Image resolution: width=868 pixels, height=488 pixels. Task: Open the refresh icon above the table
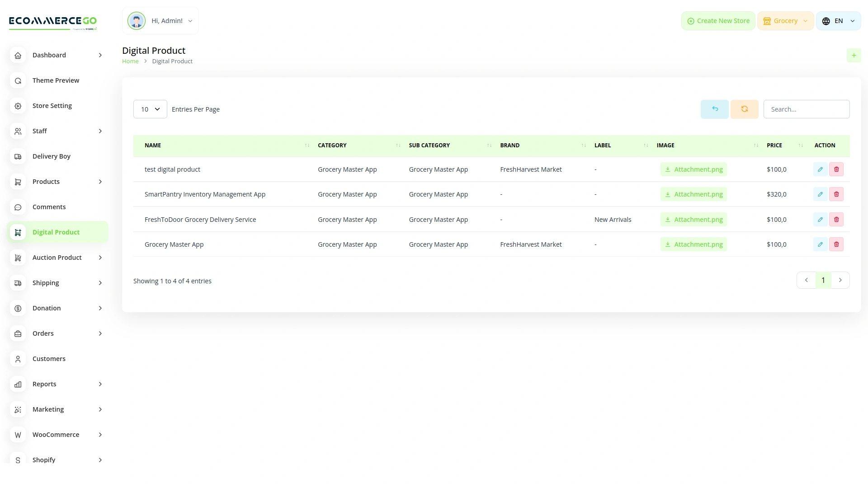(744, 109)
